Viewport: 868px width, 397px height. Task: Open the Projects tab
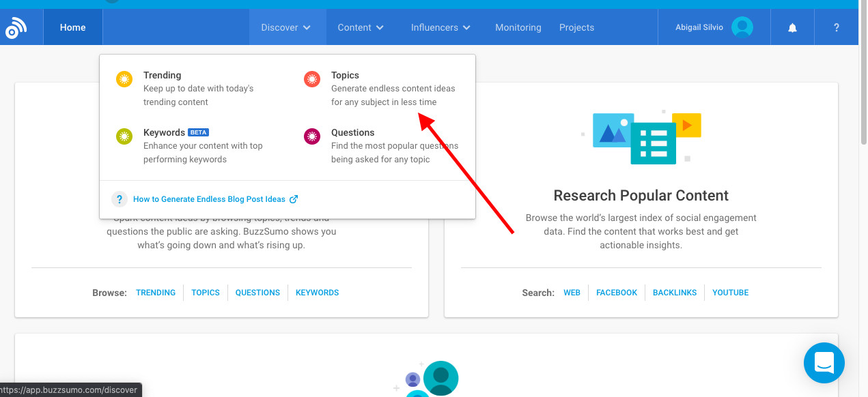[x=576, y=27]
